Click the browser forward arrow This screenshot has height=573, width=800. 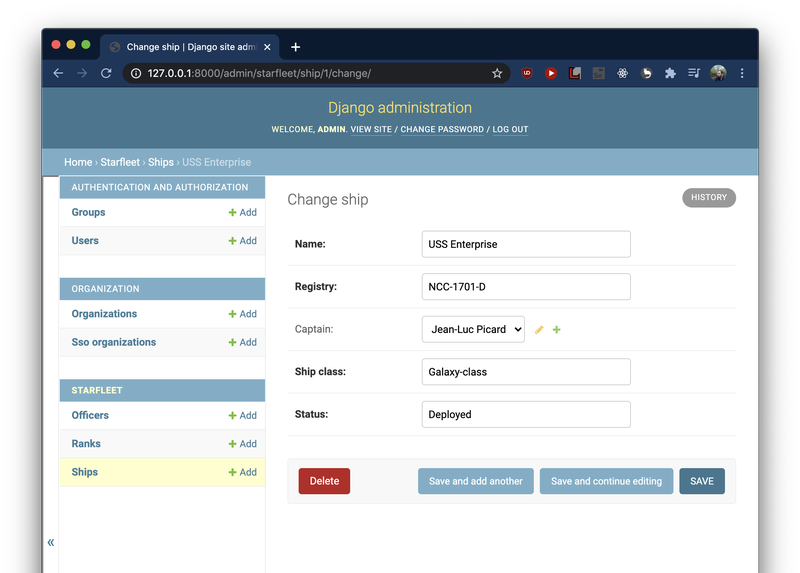pyautogui.click(x=82, y=73)
